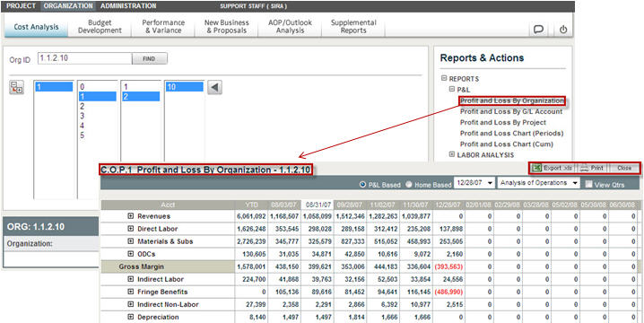Expand the Materials & Subs row
The height and width of the screenshot is (323, 644).
(x=131, y=241)
